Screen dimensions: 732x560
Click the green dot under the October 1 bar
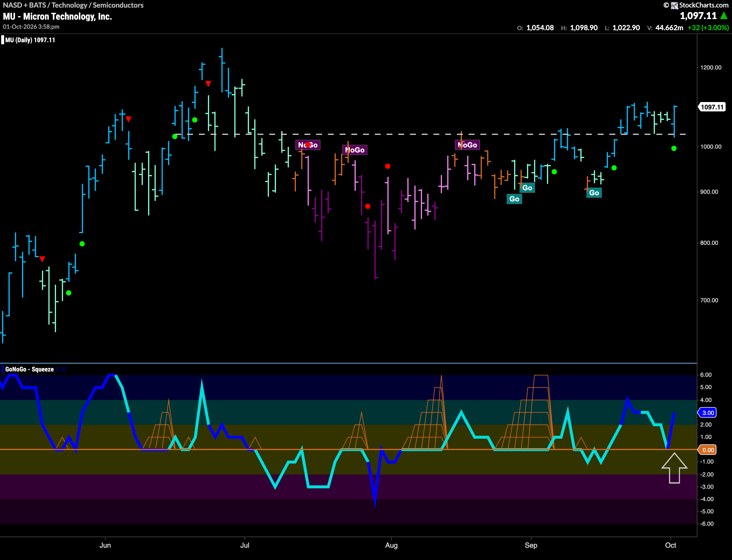point(674,148)
